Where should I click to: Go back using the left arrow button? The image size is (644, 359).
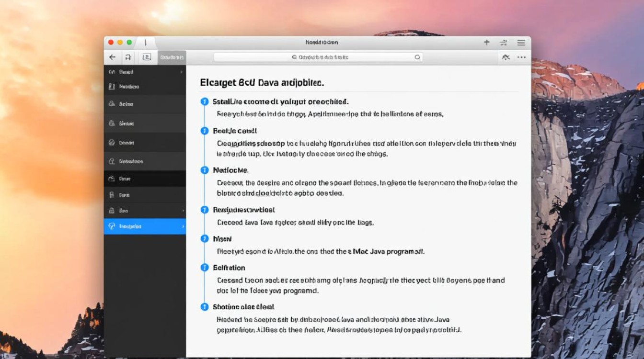tap(112, 57)
